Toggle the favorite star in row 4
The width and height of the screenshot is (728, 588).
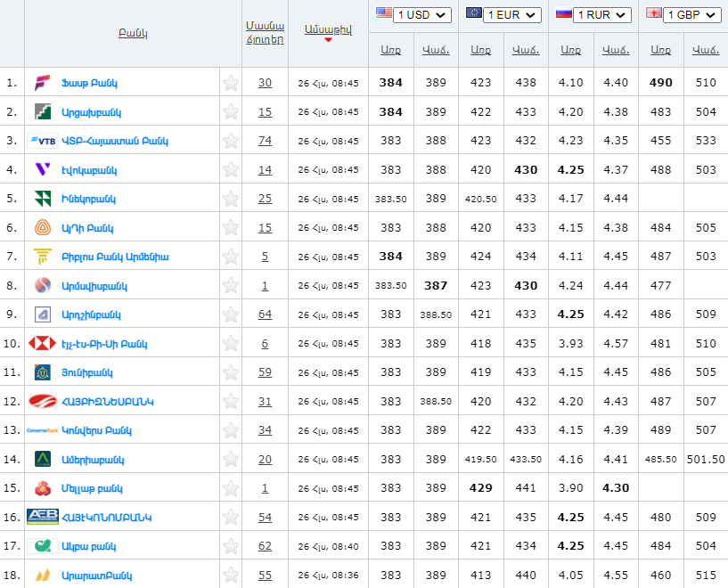(x=231, y=170)
